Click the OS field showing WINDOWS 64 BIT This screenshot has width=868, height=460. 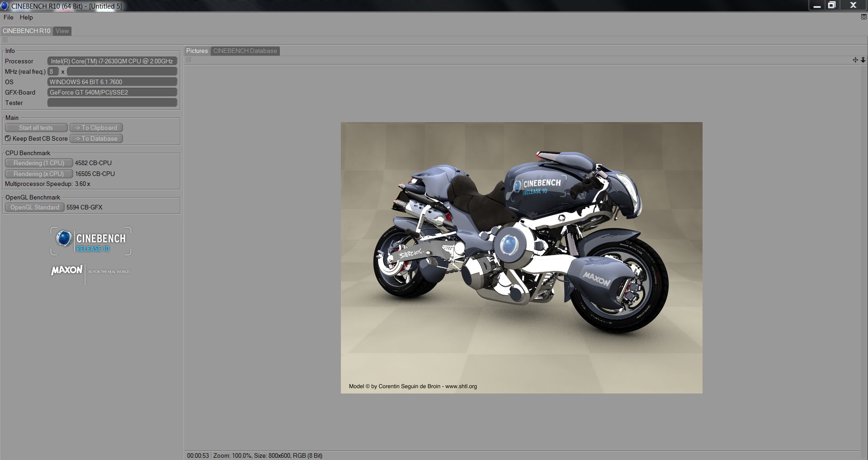(112, 82)
